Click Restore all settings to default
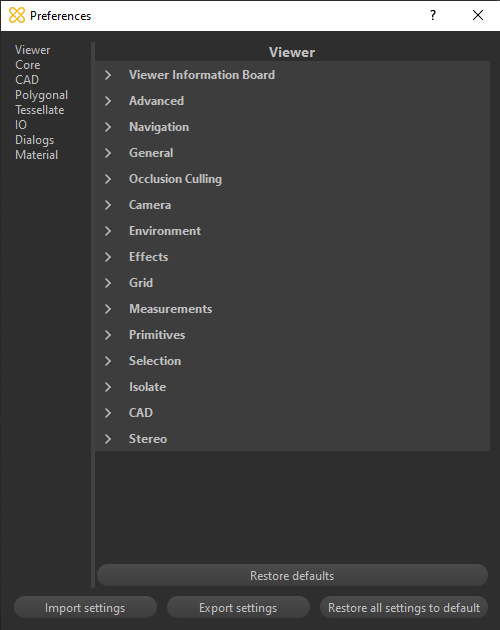The image size is (500, 630). pos(404,608)
